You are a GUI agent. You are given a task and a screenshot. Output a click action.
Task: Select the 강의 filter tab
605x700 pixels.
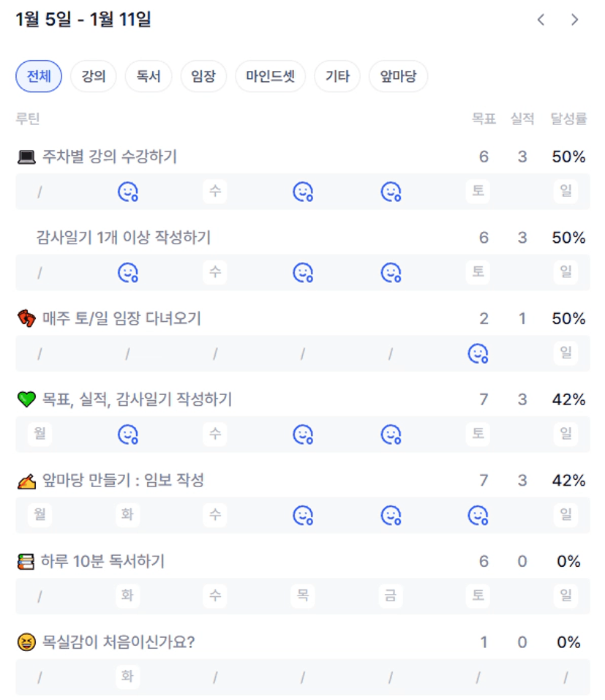93,76
